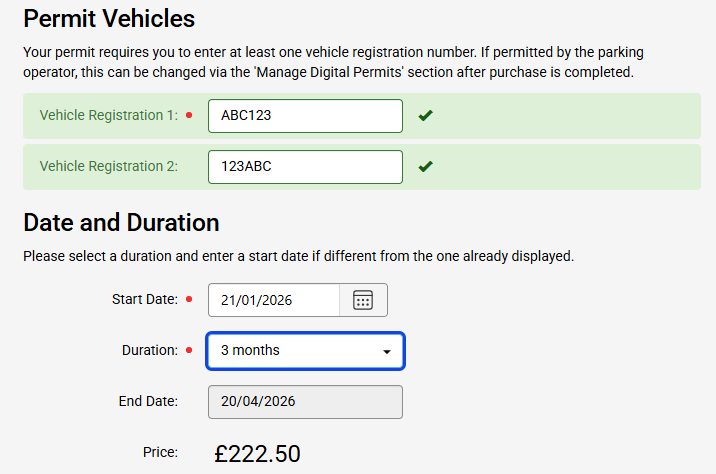Click the red required dot beside Start Date
This screenshot has width=716, height=474.
point(189,300)
